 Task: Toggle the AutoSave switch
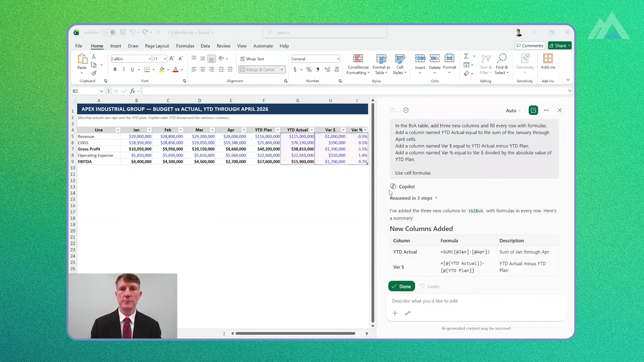tap(109, 33)
